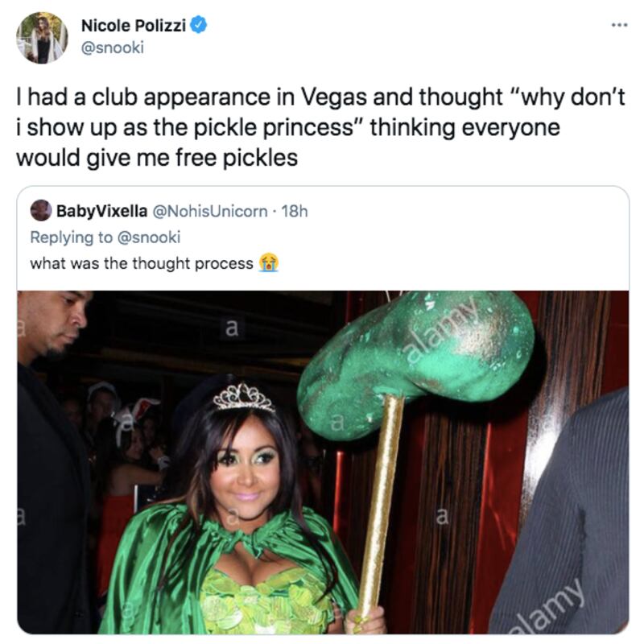Click the gold handle of the pickle prop
The width and height of the screenshot is (644, 644).
tap(382, 499)
